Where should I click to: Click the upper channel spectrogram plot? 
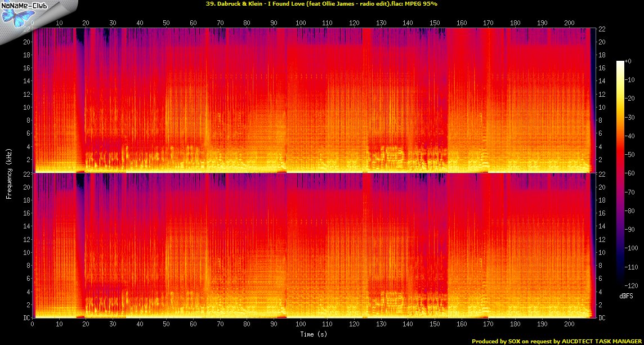pyautogui.click(x=314, y=100)
